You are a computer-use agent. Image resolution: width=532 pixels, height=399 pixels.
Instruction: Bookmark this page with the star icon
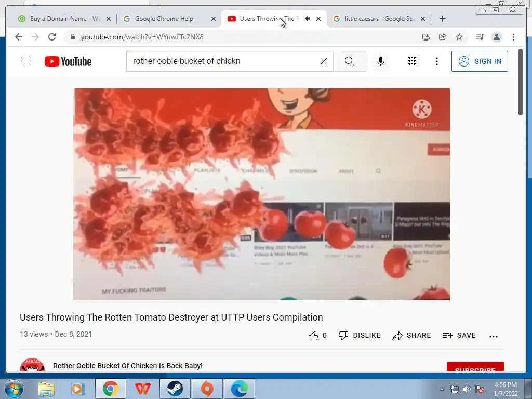[459, 37]
